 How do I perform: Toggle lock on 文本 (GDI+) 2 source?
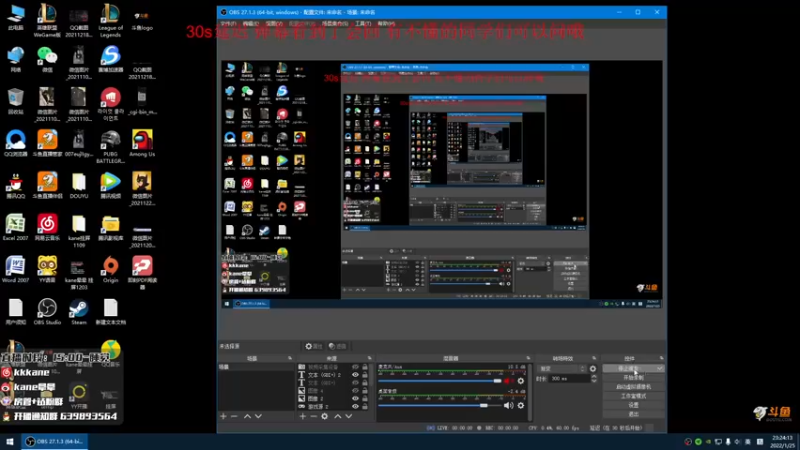[x=365, y=375]
